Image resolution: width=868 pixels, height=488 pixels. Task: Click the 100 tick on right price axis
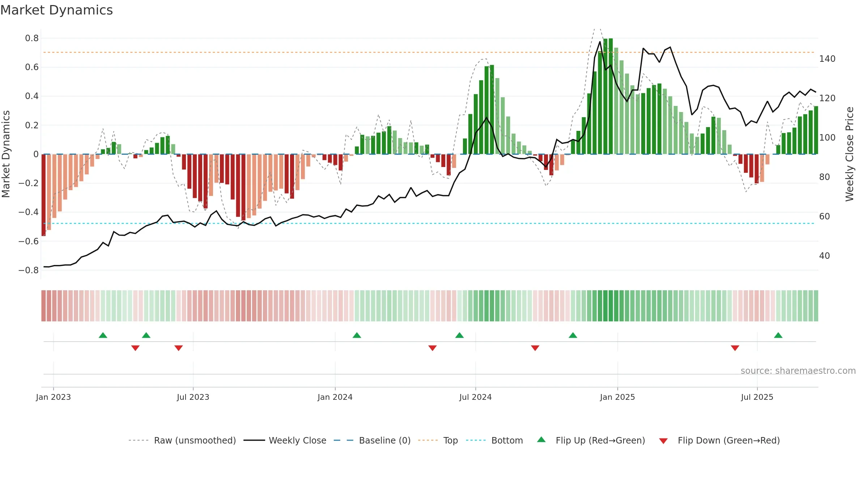827,137
